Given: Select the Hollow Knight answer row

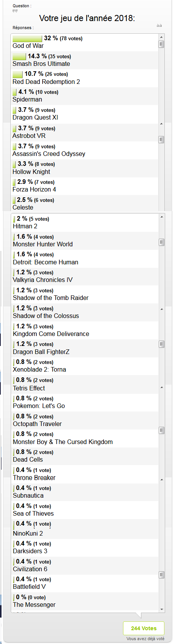Looking at the screenshot, I should pyautogui.click(x=84, y=168).
